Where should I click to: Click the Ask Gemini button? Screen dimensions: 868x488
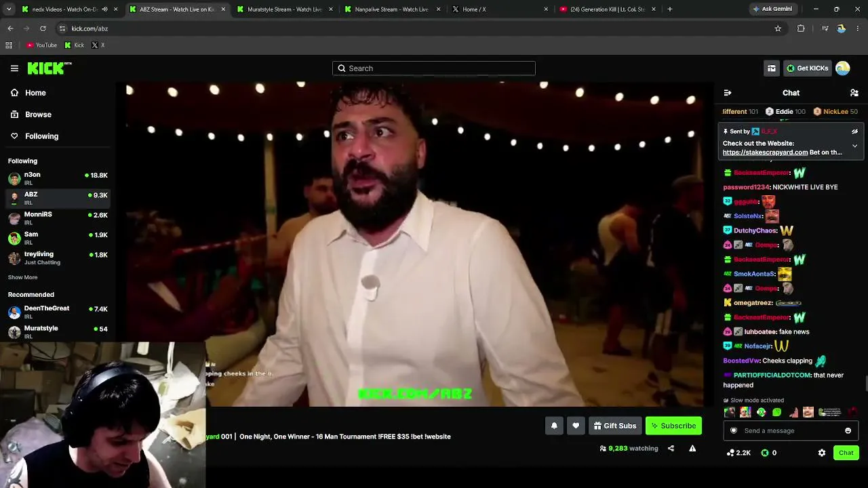[x=772, y=9]
